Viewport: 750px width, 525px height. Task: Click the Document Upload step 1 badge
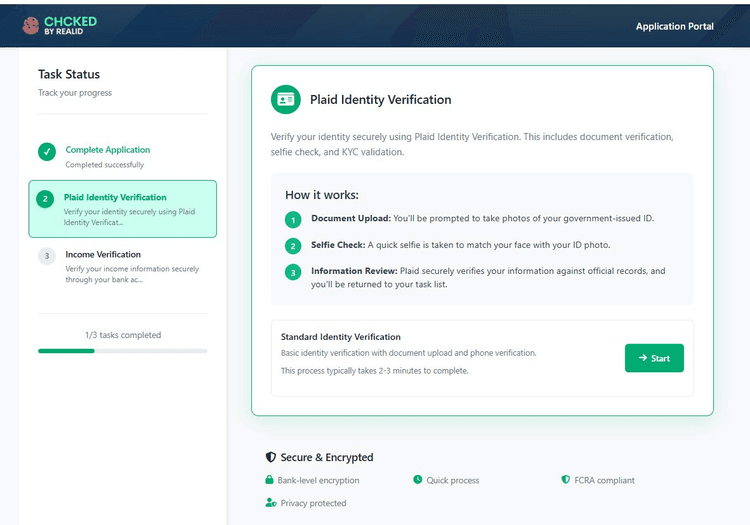point(293,220)
